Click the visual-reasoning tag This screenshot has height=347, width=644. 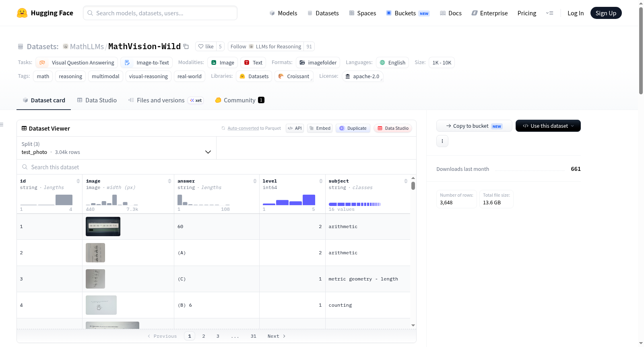[x=149, y=76]
